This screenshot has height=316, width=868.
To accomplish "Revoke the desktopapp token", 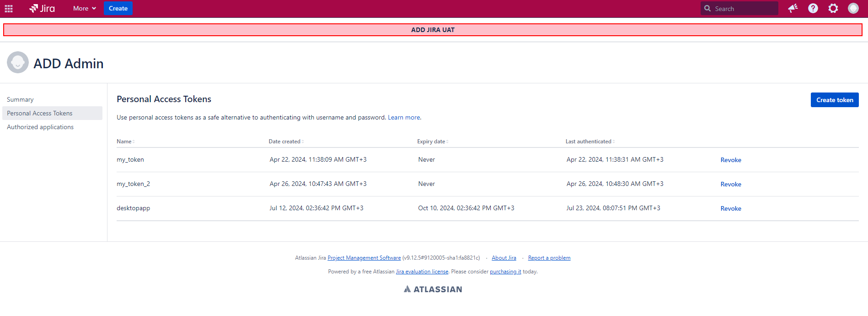I will point(731,208).
